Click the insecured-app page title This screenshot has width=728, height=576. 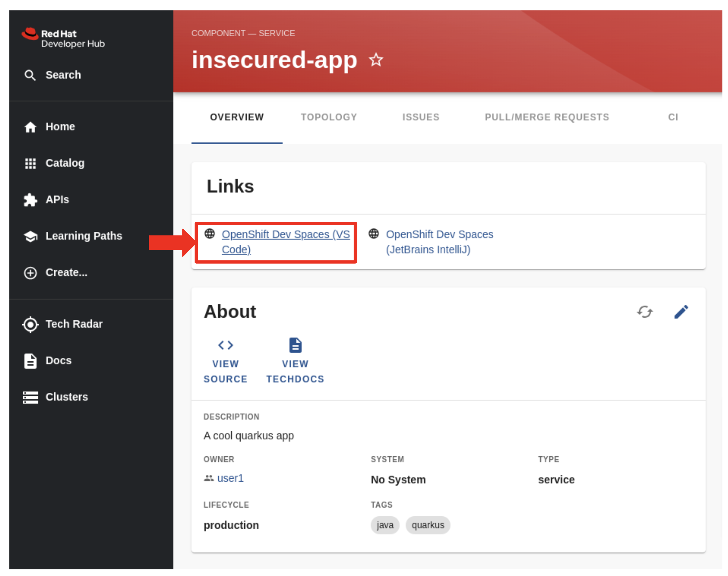pyautogui.click(x=274, y=60)
